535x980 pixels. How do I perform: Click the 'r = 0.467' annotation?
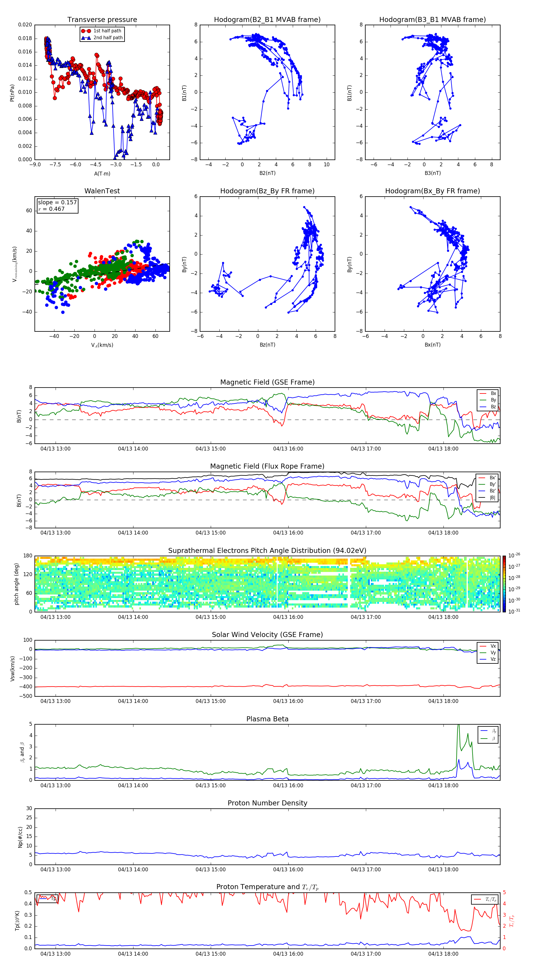pos(51,209)
